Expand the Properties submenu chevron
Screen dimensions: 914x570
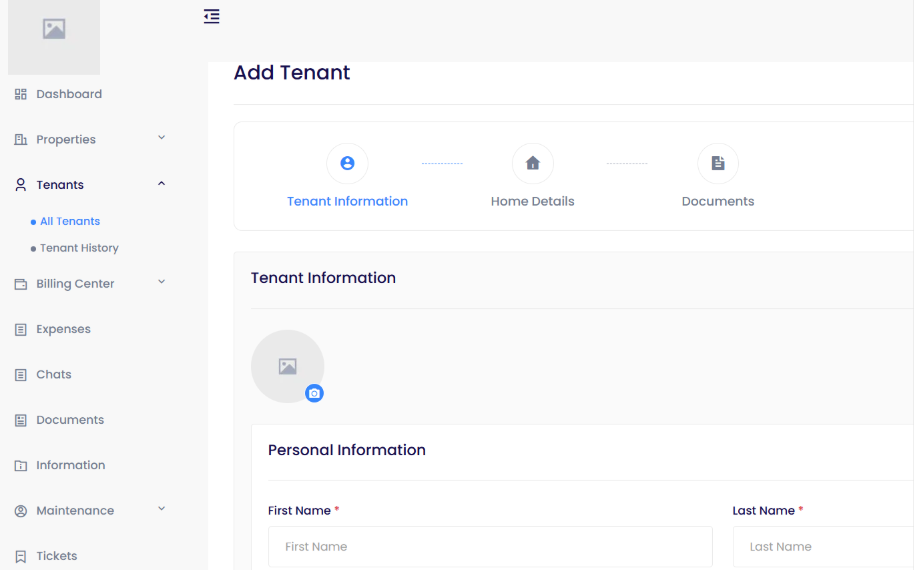161,138
